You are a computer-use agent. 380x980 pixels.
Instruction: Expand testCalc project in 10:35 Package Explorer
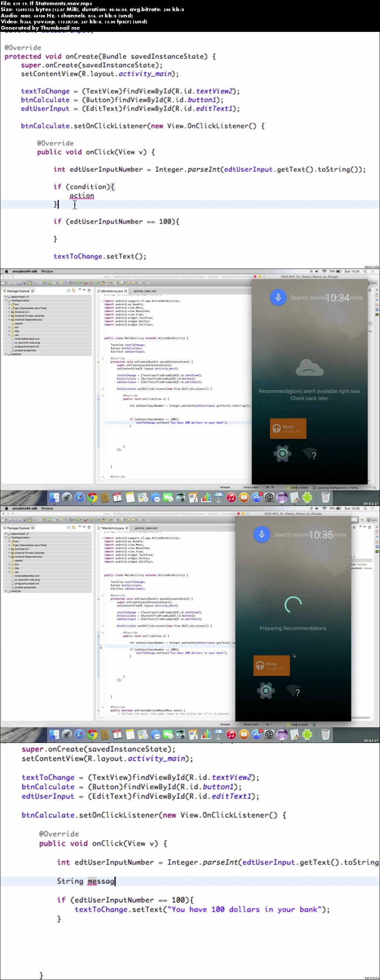(x=5, y=591)
